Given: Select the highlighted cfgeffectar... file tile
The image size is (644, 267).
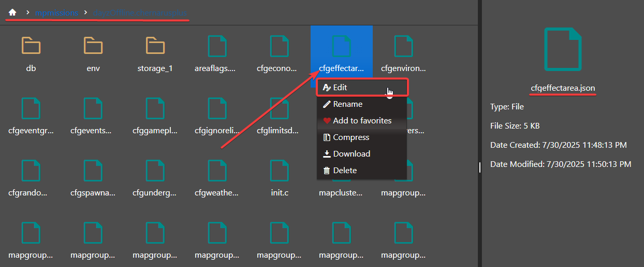Looking at the screenshot, I should (342, 51).
